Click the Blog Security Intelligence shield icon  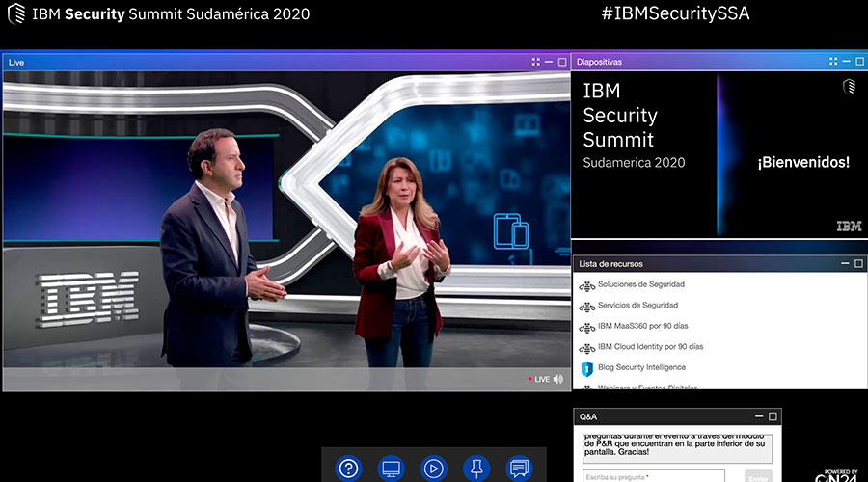pyautogui.click(x=586, y=368)
